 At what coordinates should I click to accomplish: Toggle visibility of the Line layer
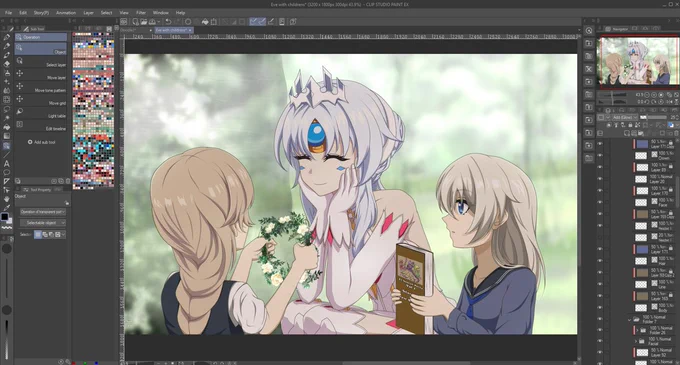coord(600,284)
